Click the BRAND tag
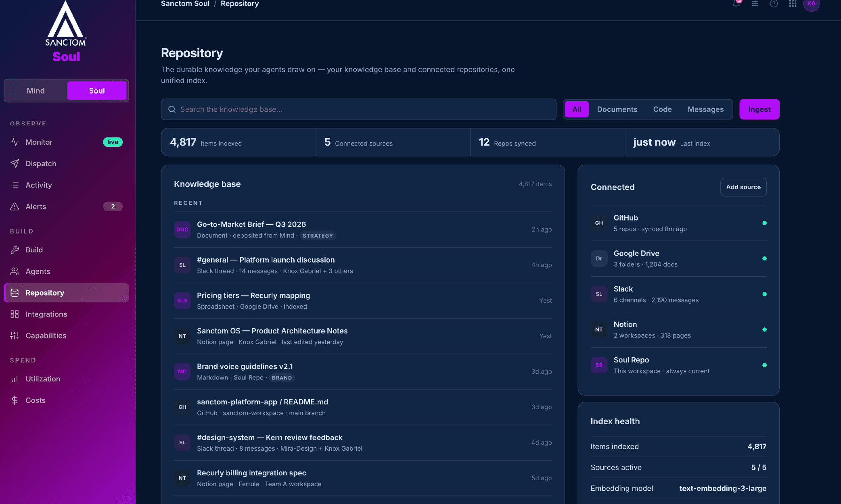The image size is (841, 504). click(x=282, y=378)
